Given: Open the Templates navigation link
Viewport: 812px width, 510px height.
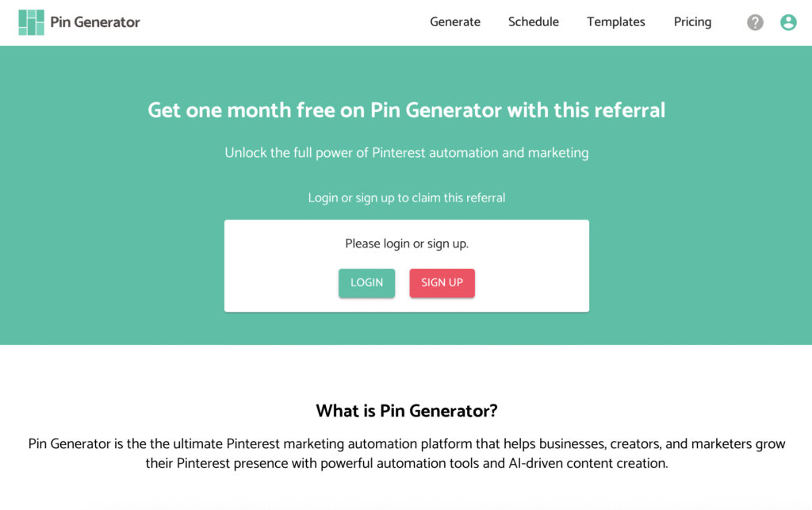Looking at the screenshot, I should 616,22.
